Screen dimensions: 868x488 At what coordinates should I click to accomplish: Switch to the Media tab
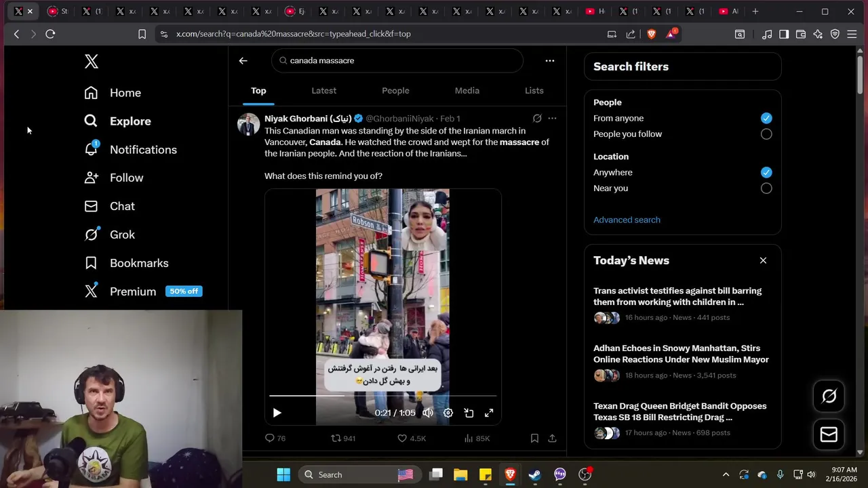467,91
